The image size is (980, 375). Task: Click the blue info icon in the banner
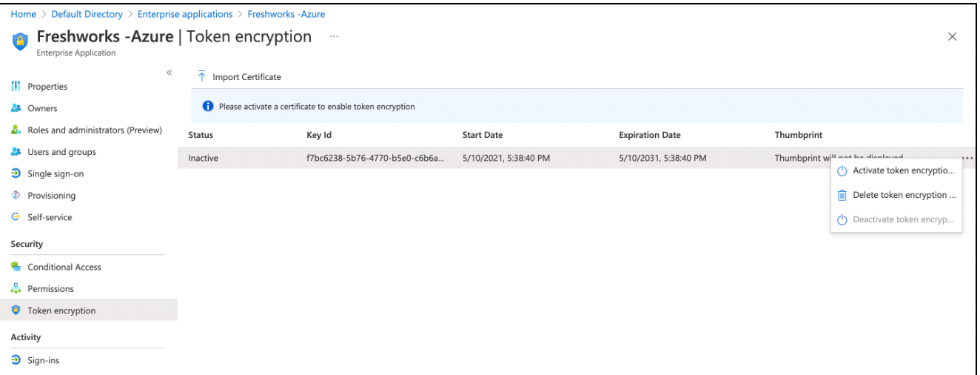(208, 107)
